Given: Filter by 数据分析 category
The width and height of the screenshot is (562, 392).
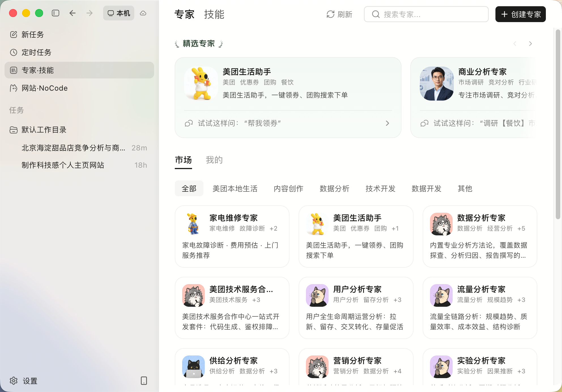Looking at the screenshot, I should tap(335, 188).
